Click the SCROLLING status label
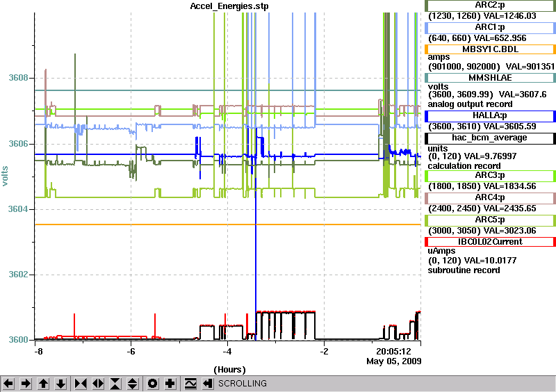 pyautogui.click(x=242, y=384)
